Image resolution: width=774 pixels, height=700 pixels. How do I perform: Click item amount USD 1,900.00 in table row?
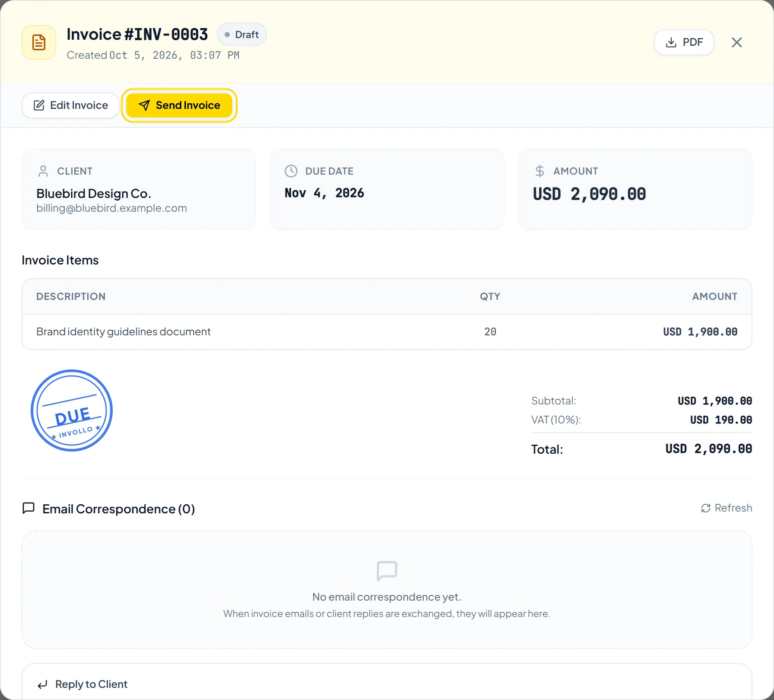pyautogui.click(x=700, y=332)
